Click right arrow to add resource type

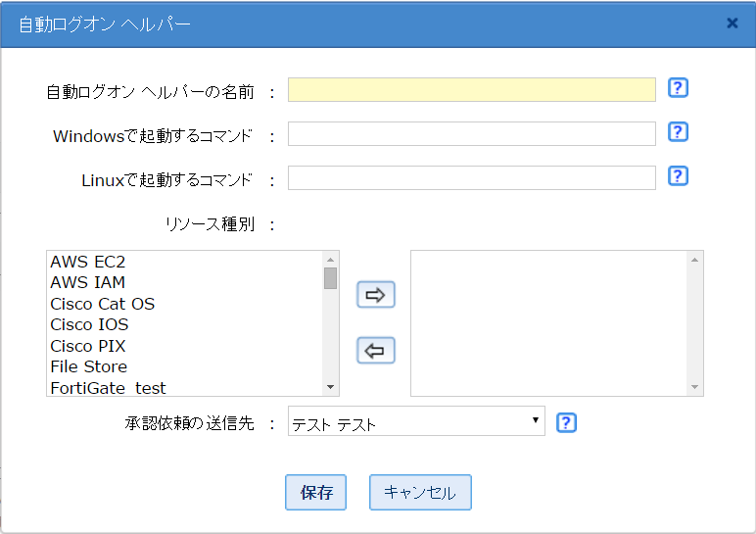[375, 295]
